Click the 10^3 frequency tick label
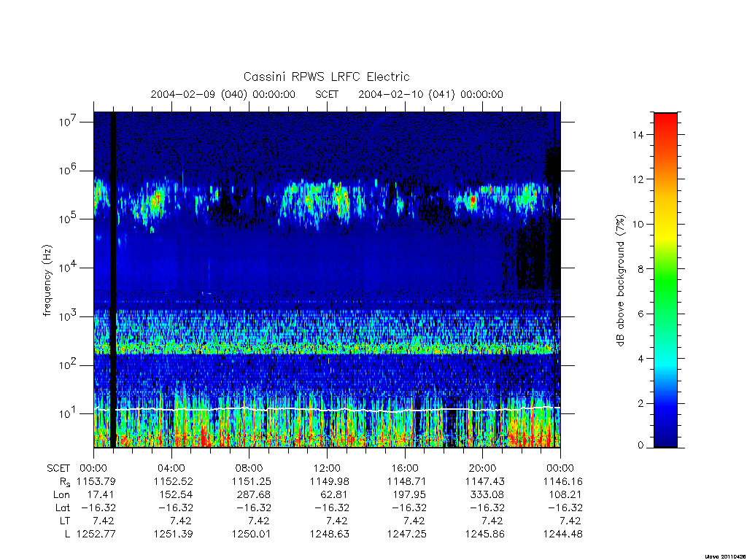747x560 pixels. click(x=69, y=316)
